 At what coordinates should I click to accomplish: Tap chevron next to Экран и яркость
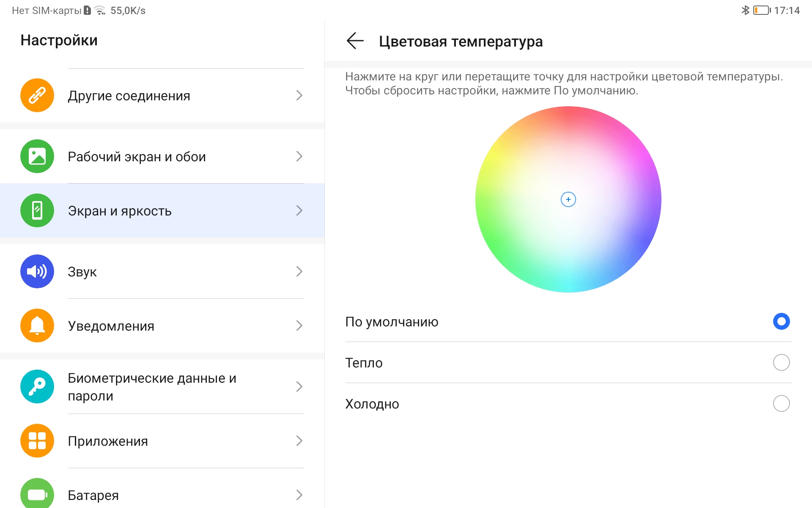299,210
